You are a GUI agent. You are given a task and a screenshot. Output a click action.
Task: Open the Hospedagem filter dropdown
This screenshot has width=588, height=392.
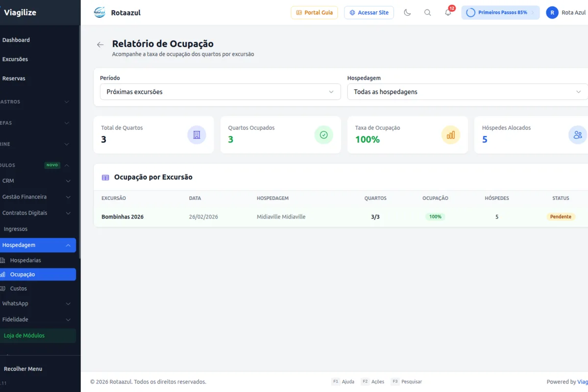click(x=467, y=92)
